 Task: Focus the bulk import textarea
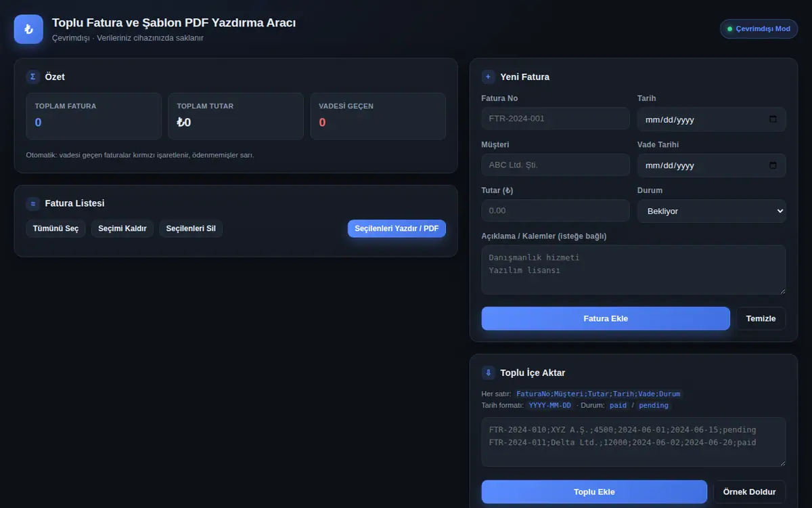point(634,442)
